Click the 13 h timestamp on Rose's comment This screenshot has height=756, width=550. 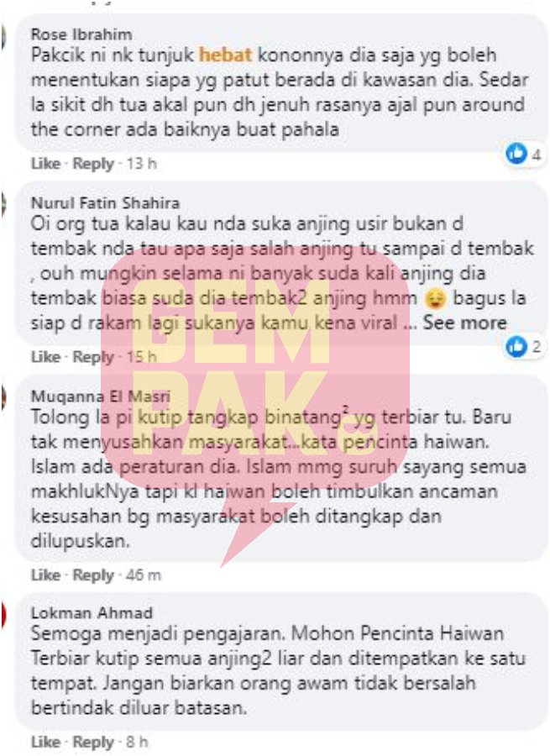[142, 164]
